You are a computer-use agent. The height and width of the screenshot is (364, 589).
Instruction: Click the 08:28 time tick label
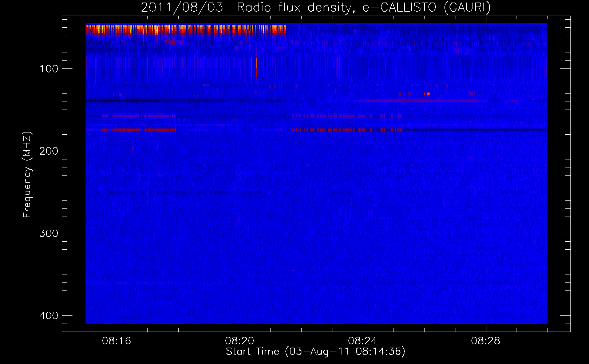pyautogui.click(x=486, y=341)
